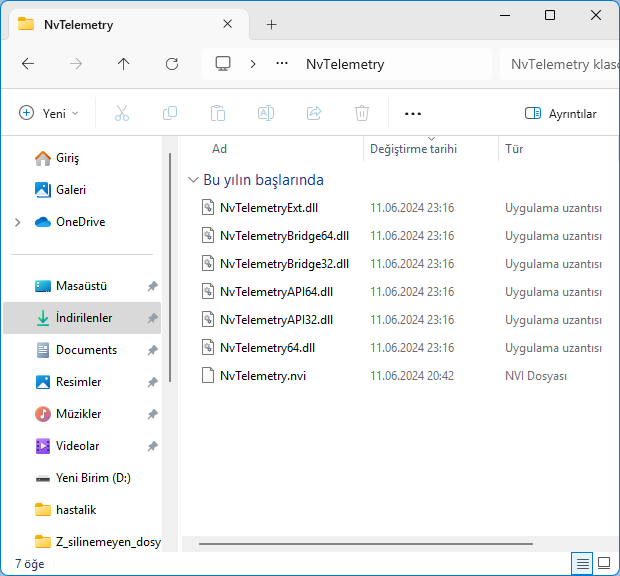
Task: Click the pin icon beside Documents
Action: 153,350
